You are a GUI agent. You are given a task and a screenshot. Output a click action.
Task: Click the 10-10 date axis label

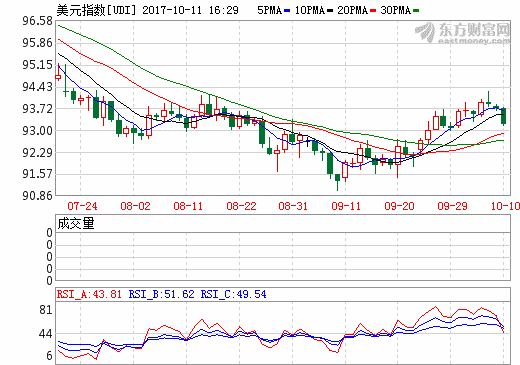(x=505, y=206)
